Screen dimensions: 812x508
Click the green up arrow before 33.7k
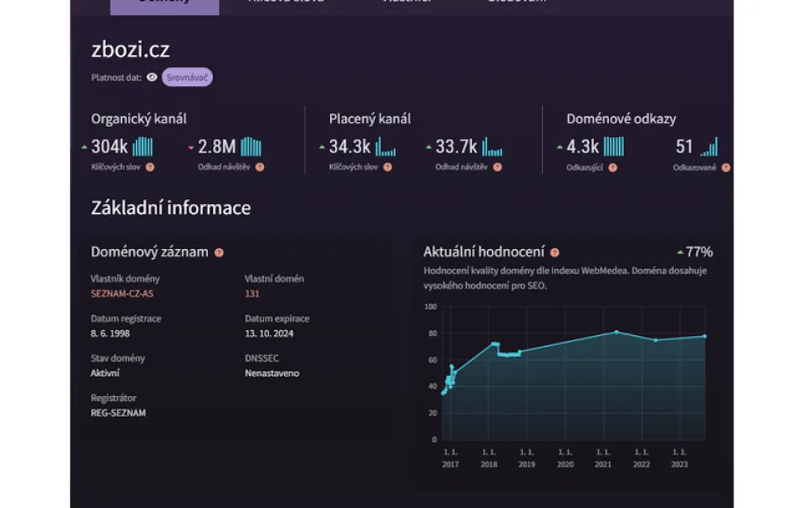click(x=428, y=147)
